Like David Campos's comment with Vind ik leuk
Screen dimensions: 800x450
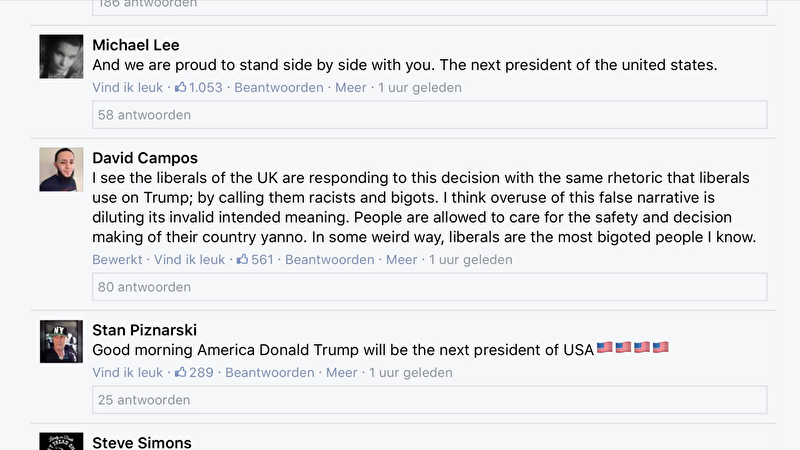189,259
